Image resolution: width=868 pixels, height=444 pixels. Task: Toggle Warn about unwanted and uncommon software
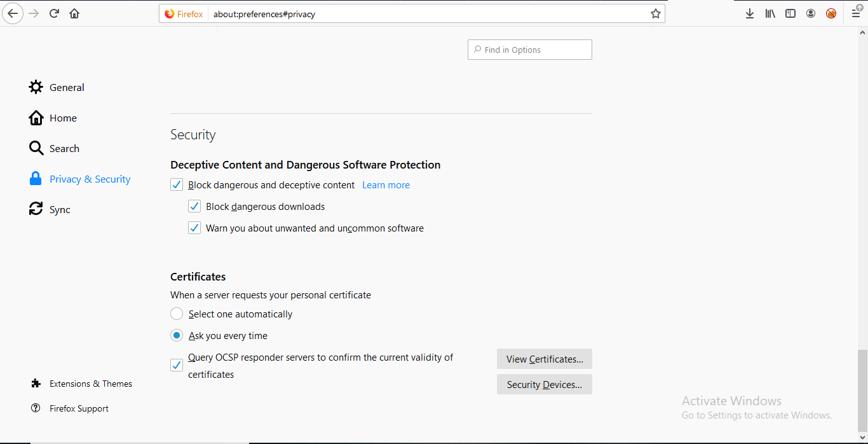(x=194, y=228)
